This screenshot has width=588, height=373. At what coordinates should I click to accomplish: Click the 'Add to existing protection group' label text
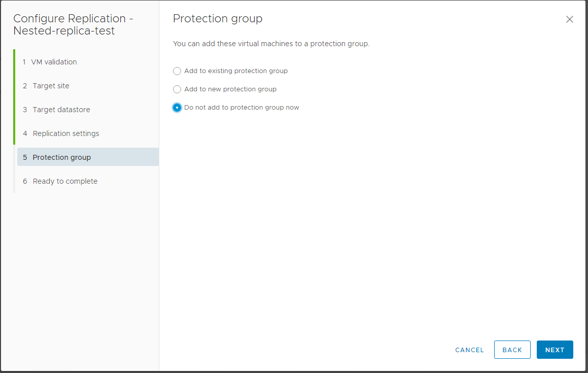[236, 71]
